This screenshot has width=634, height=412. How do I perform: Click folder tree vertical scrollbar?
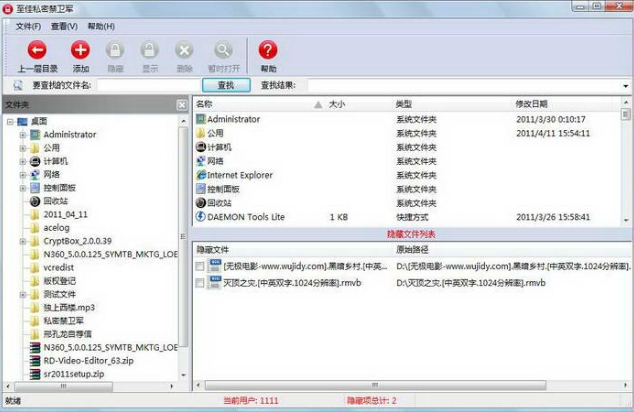[x=183, y=236]
